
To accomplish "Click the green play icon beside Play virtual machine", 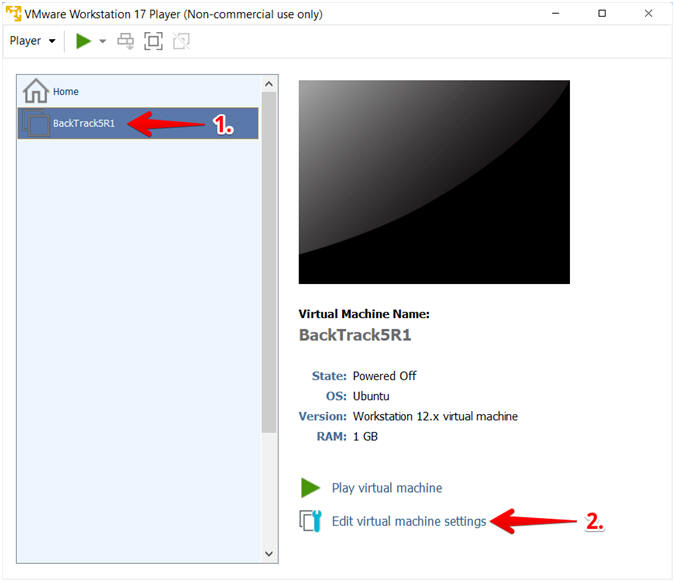I will [310, 488].
